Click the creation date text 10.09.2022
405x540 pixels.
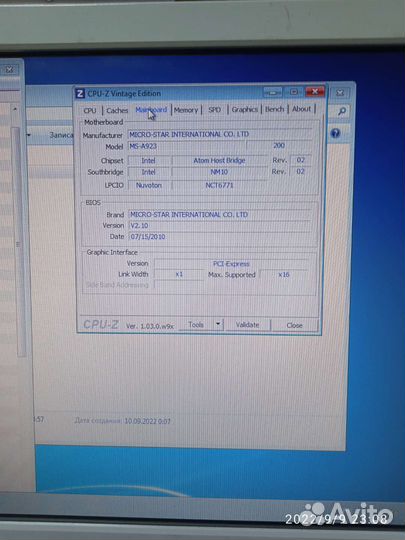(147, 421)
